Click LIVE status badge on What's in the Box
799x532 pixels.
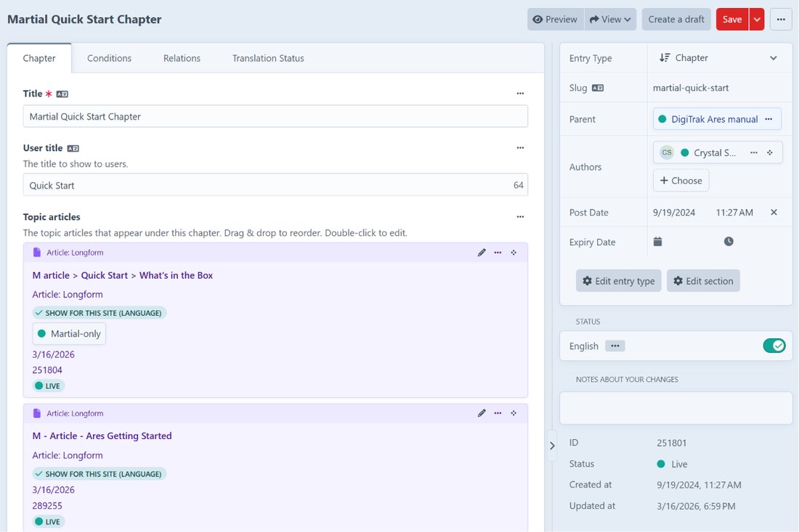click(x=49, y=386)
